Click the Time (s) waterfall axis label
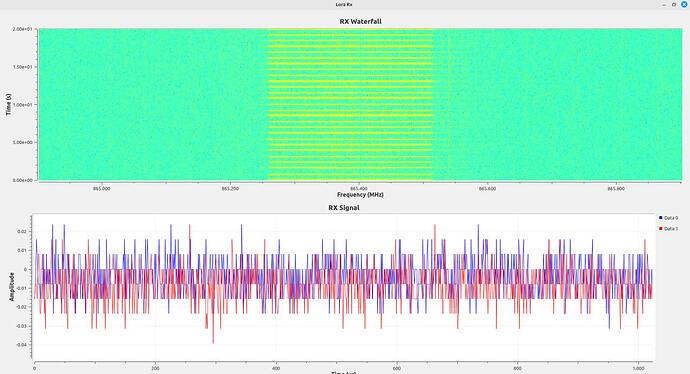This screenshot has width=690, height=374. (8, 105)
